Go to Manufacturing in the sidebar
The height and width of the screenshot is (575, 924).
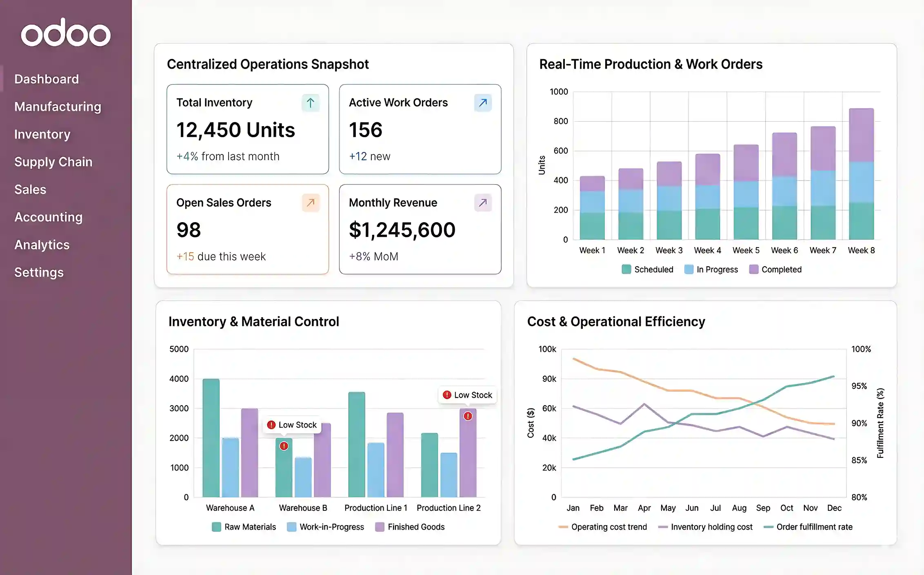click(58, 107)
